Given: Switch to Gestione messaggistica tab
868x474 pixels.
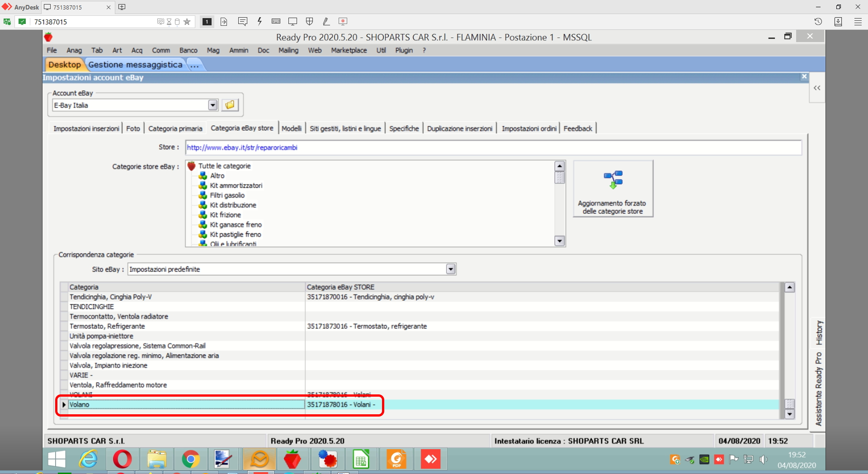Looking at the screenshot, I should tap(135, 65).
